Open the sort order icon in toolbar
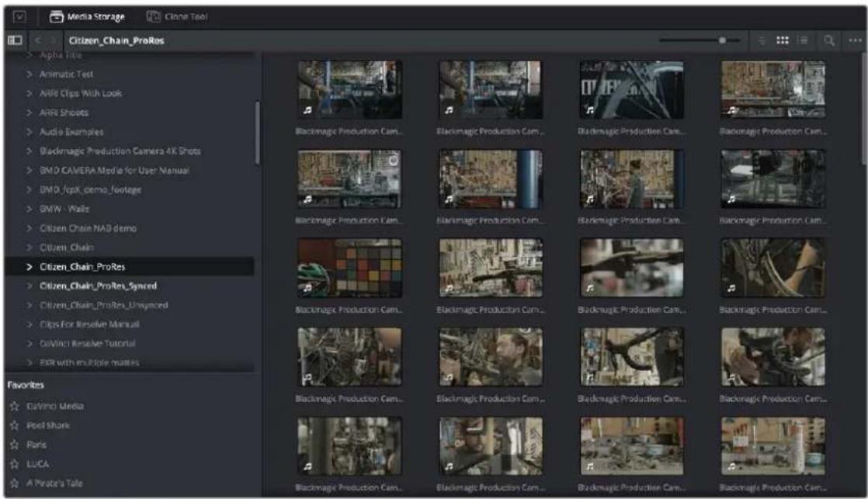 pos(762,40)
